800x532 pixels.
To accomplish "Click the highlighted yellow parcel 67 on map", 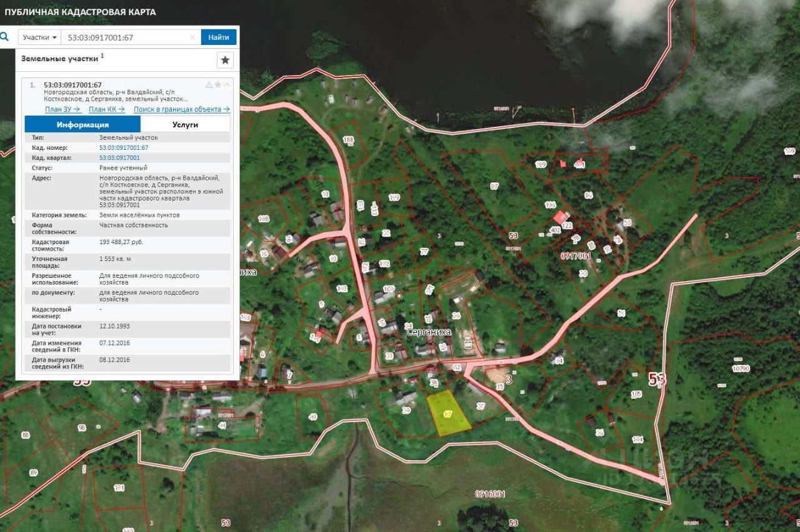I will point(449,413).
